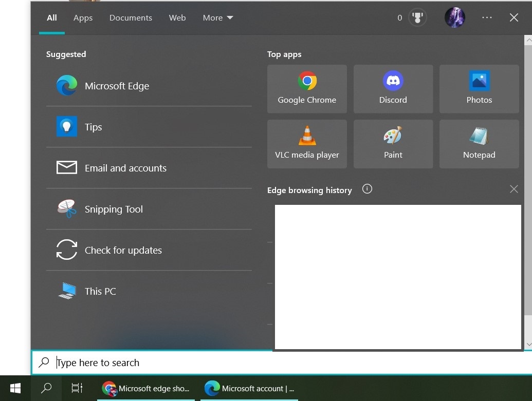Screen dimensions: 532x401
Task: Click the scrollbar down arrow
Action: point(528,345)
